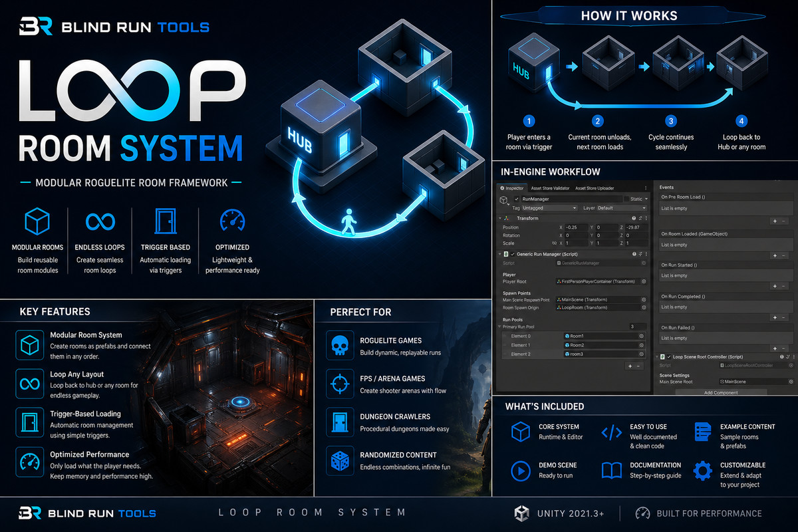This screenshot has height=532, width=798.
Task: Open the Static flags dropdown arrow
Action: tap(646, 199)
